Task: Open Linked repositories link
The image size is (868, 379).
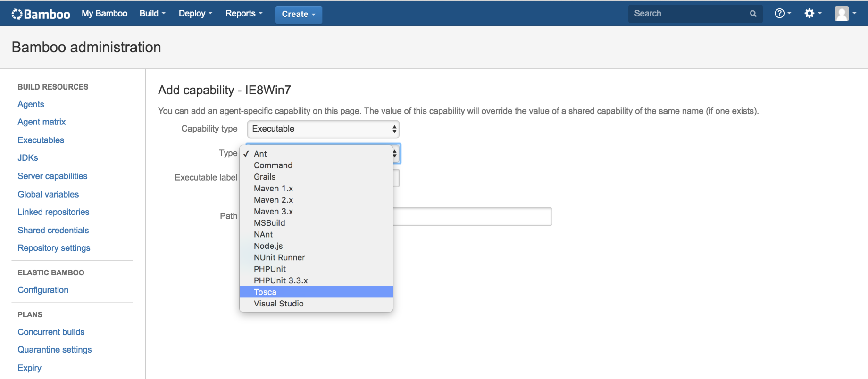Action: pyautogui.click(x=53, y=212)
